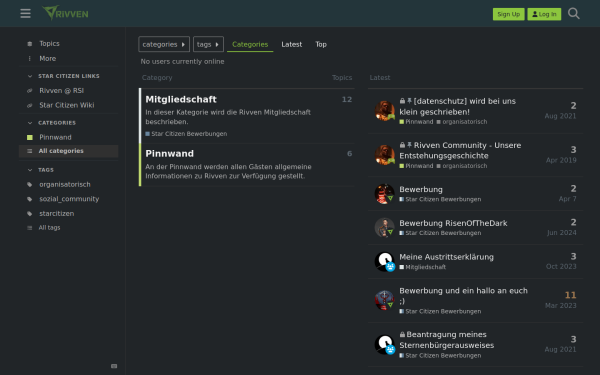
Task: Open avatar of datenschutz topic poster
Action: [x=385, y=111]
